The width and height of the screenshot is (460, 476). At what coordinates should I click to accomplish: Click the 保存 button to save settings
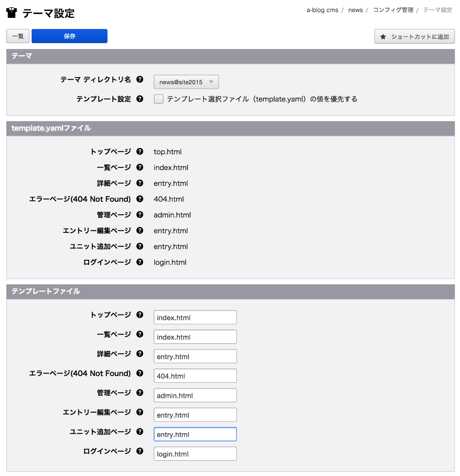(x=69, y=36)
